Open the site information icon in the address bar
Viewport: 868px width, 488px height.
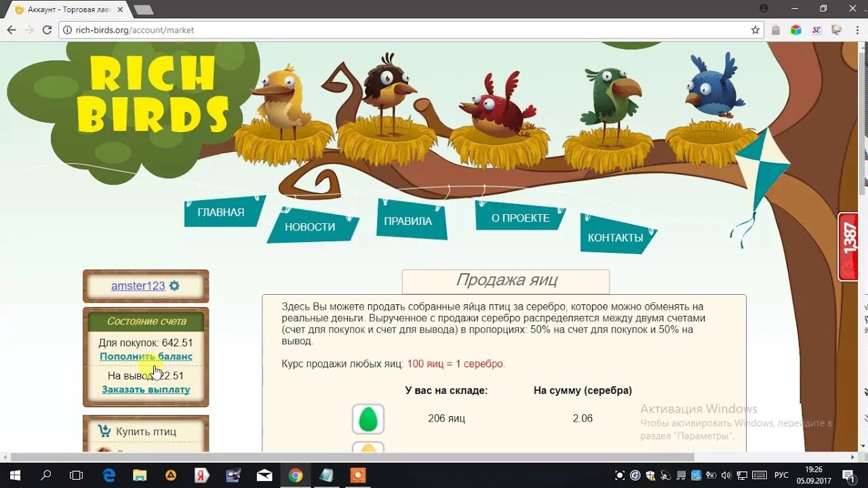point(67,30)
